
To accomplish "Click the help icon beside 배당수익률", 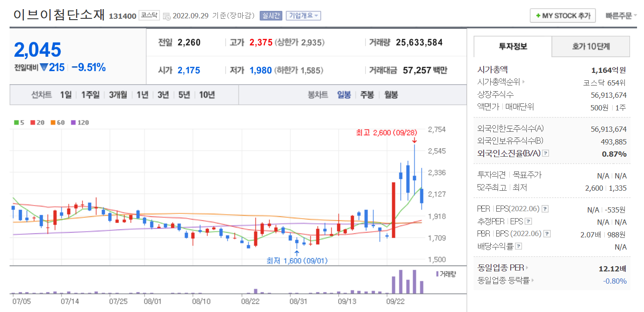I will click(x=519, y=246).
